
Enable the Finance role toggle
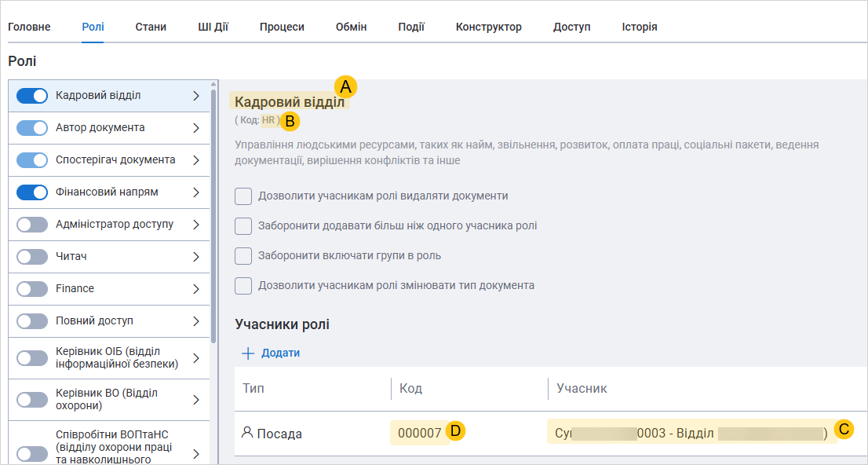coord(32,289)
